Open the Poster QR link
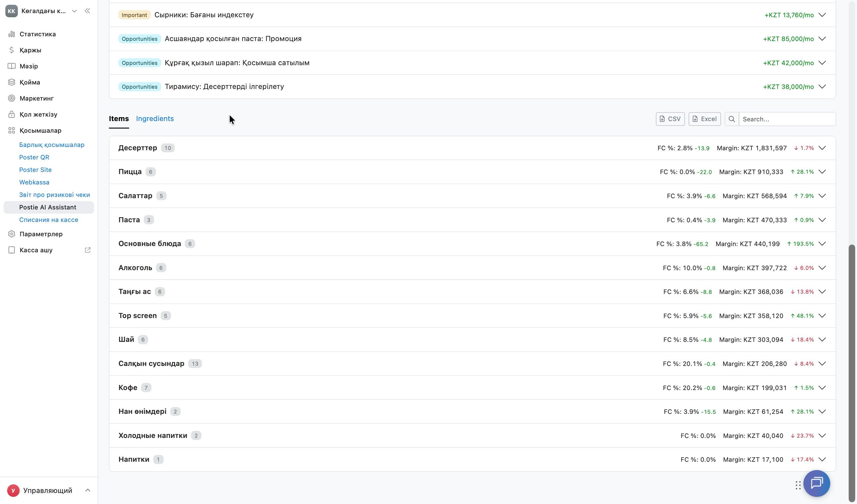The image size is (857, 504). (x=34, y=157)
